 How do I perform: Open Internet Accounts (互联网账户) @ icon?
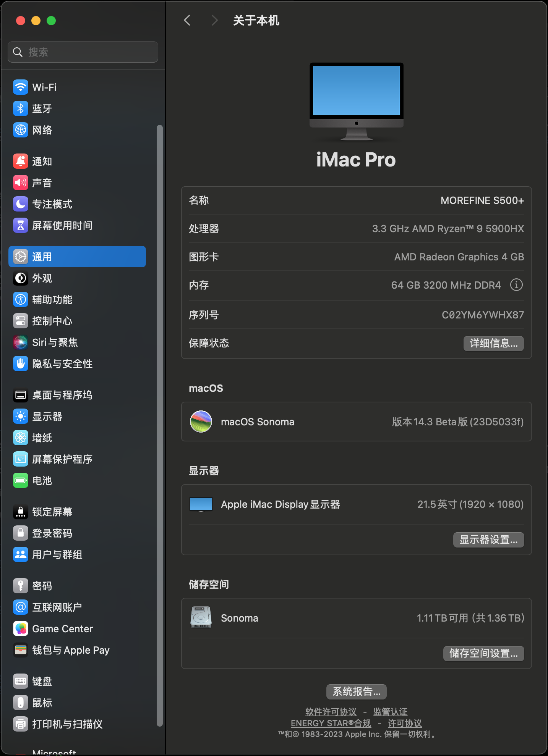tap(21, 607)
